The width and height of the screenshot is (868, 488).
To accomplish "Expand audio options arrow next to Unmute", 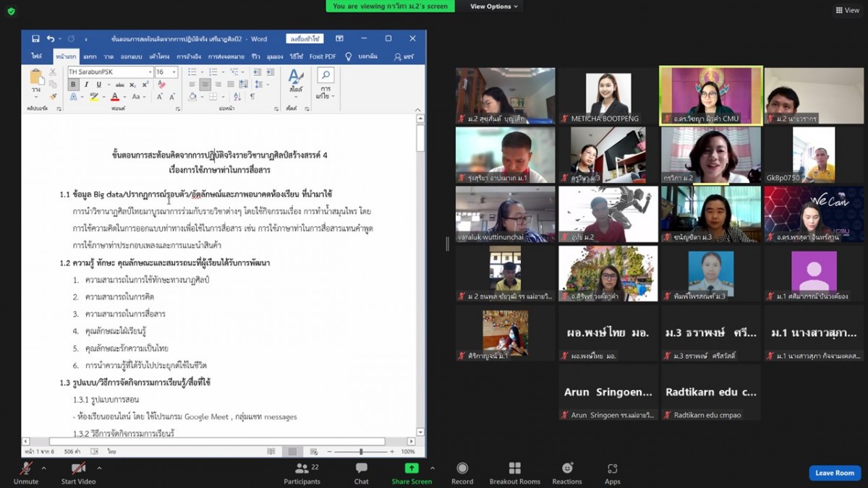I will (x=44, y=468).
